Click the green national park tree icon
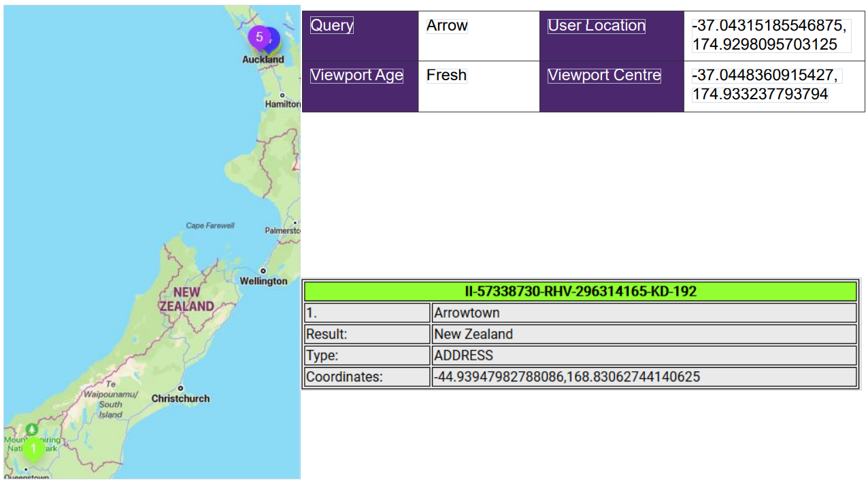Image resolution: width=868 pixels, height=480 pixels. pos(32,430)
